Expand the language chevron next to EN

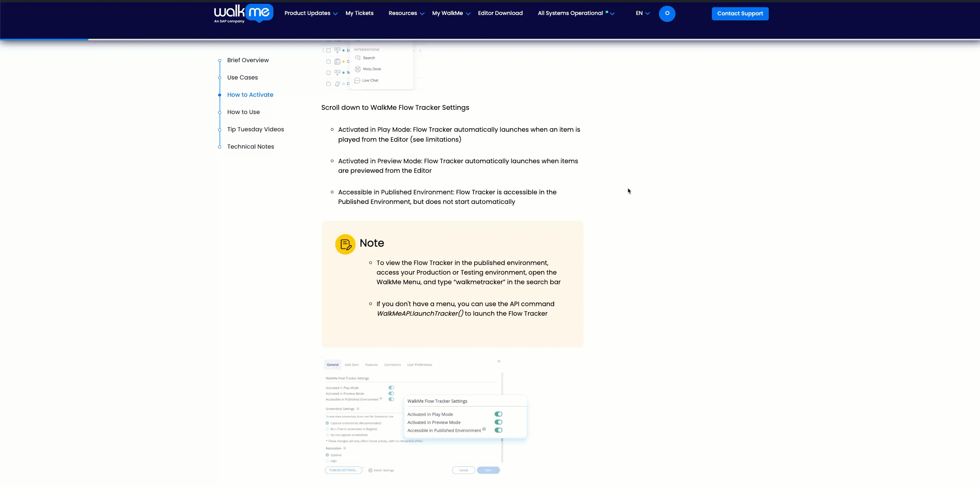647,13
